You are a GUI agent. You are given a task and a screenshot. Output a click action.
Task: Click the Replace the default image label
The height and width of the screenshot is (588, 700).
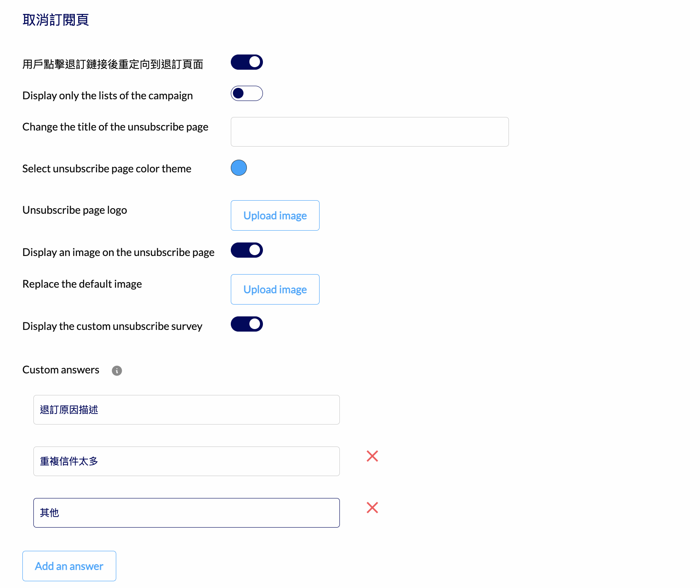(x=82, y=284)
